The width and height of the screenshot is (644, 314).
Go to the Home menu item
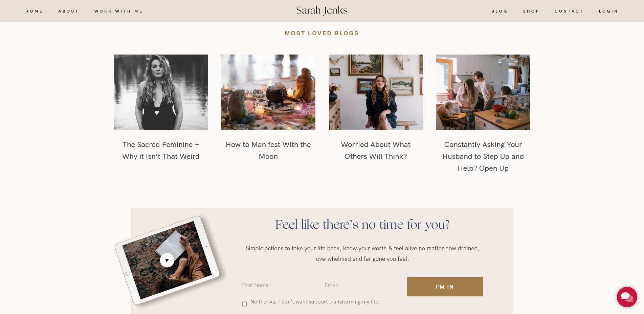pos(34,11)
